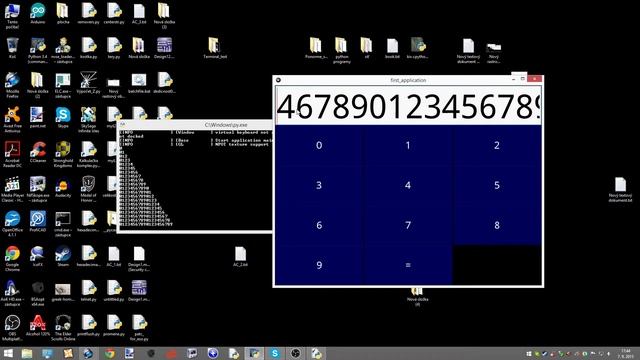Click the taskbar clock and date
Image resolution: width=640 pixels, height=360 pixels.
pos(625,353)
